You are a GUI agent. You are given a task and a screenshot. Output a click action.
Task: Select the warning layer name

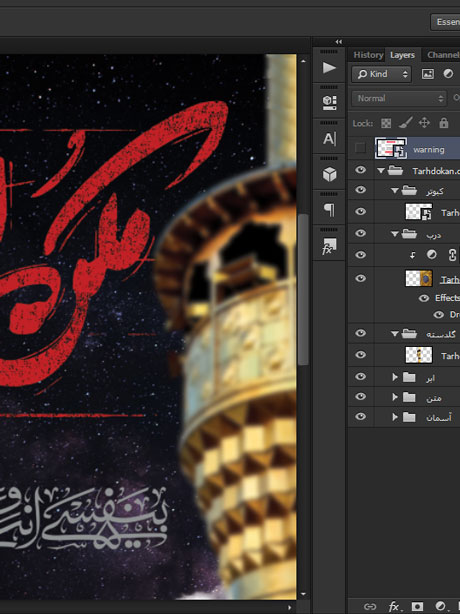[429, 149]
